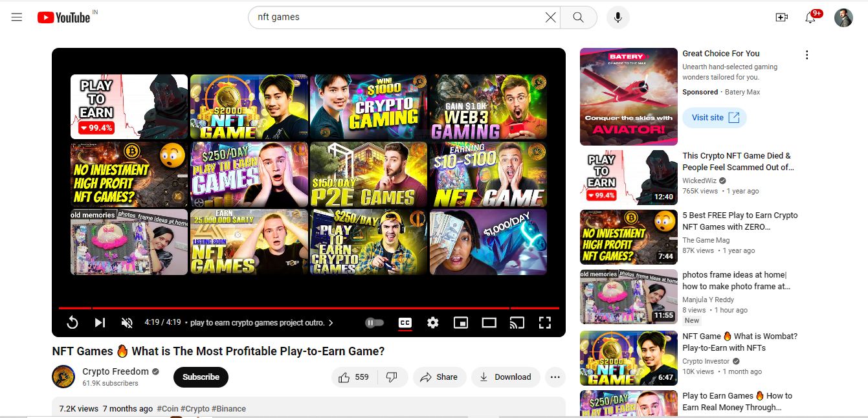868x418 pixels.
Task: Open sidebar NFT Game What is Wombat video
Action: [x=740, y=342]
